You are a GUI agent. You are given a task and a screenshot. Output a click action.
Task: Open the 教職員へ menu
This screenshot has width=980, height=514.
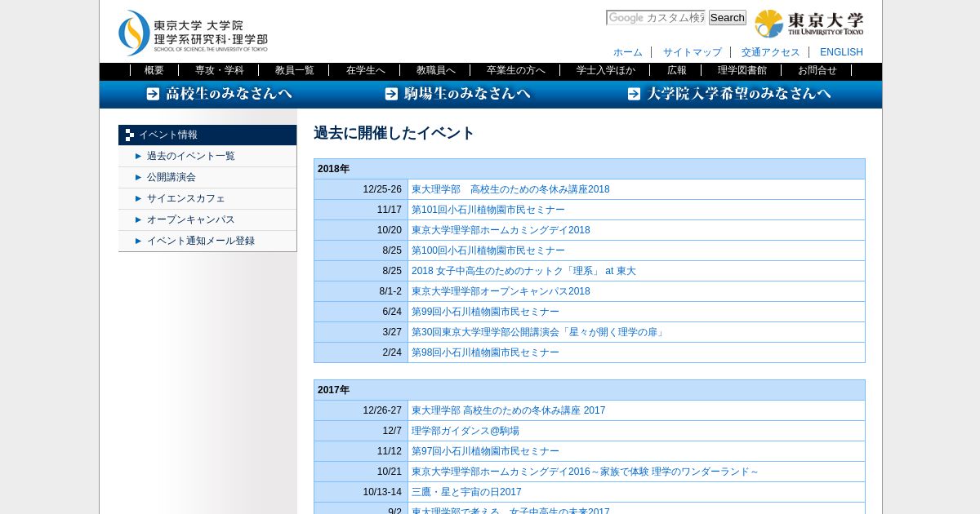(436, 71)
